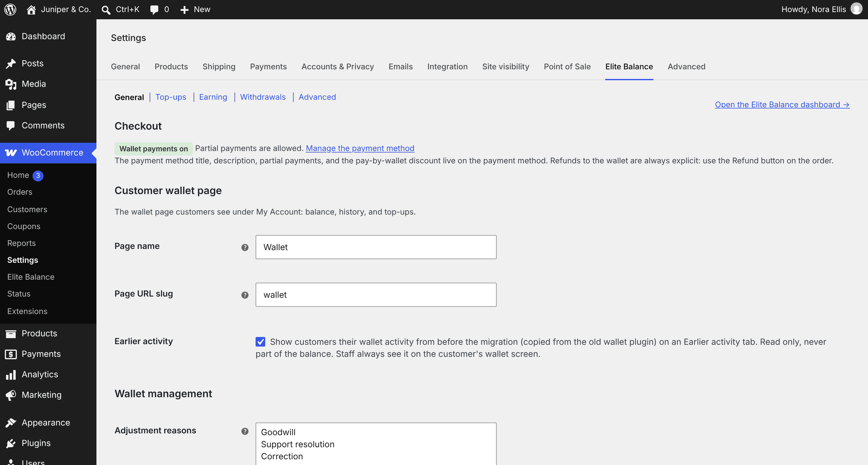Click the Adjustment reasons text area
868x465 pixels.
376,444
